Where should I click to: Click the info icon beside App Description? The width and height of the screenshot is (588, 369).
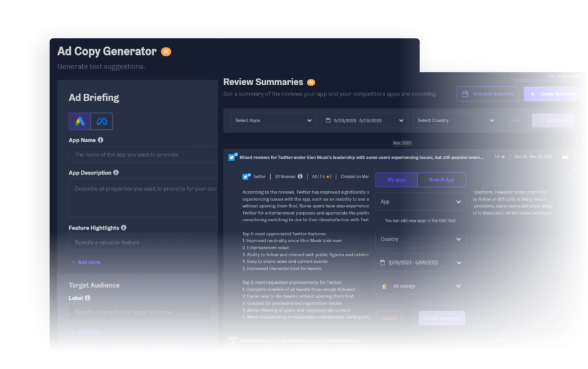tap(116, 172)
